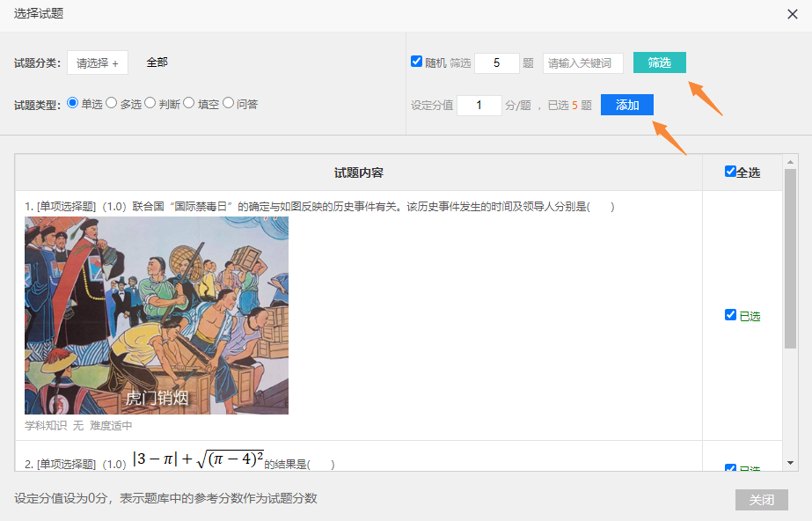Click the scrollbar down arrow

click(x=790, y=463)
